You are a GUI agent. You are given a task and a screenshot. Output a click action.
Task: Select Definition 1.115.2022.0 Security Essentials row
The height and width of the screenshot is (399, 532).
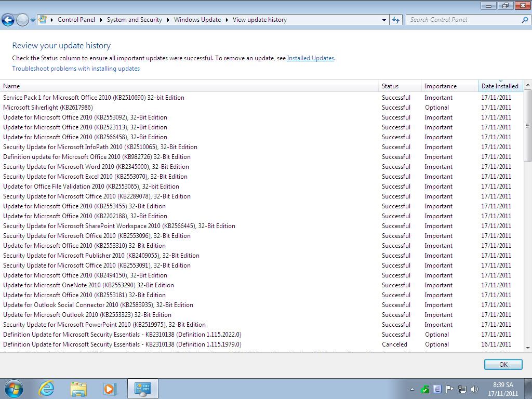(x=261, y=335)
